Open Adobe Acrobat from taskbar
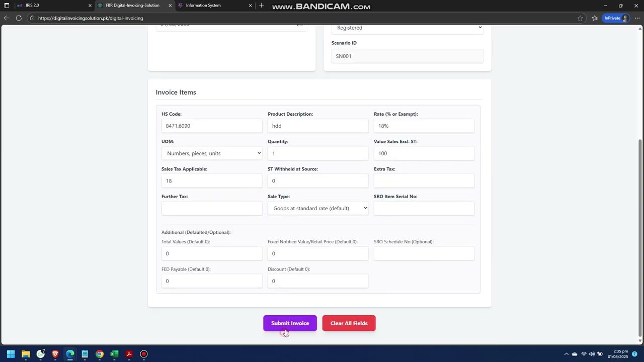644x362 pixels. coord(129,354)
